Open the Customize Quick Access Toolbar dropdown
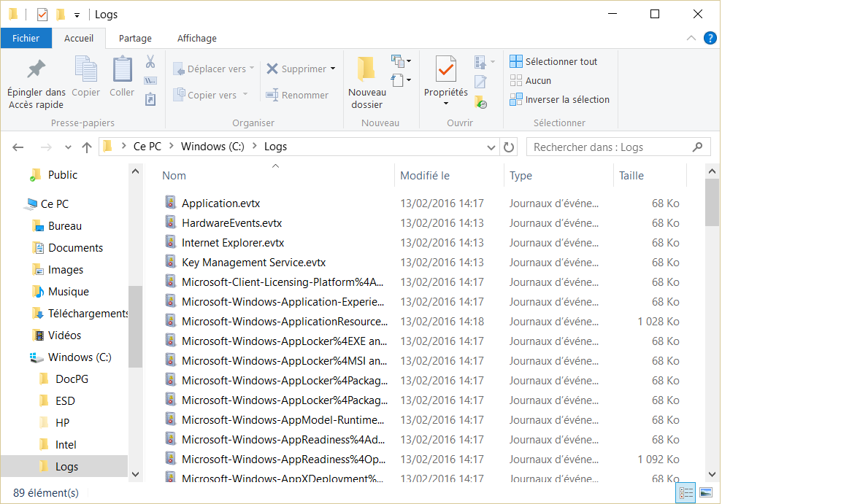This screenshot has height=504, width=841. [77, 15]
